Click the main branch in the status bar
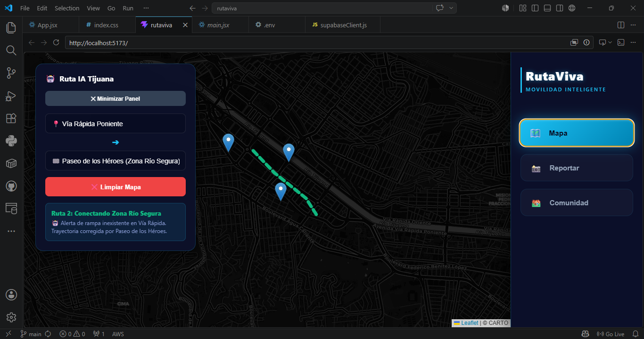Image resolution: width=644 pixels, height=339 pixels. point(31,334)
